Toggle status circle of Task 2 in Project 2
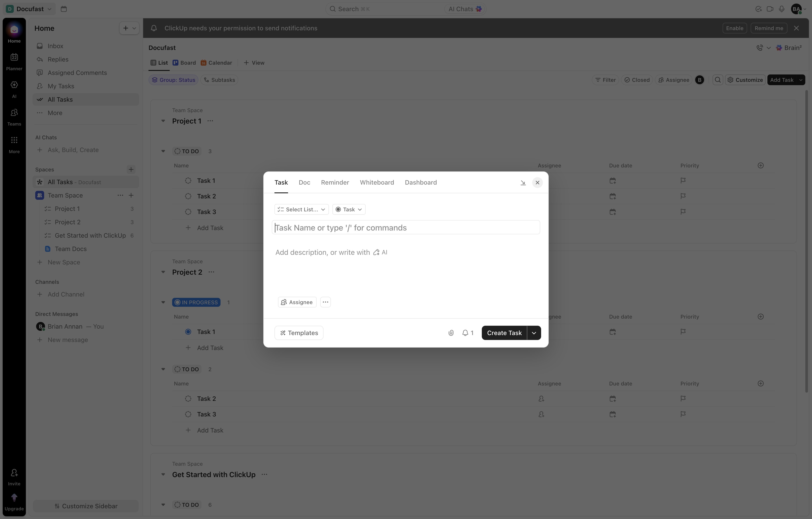Image resolution: width=812 pixels, height=519 pixels. coord(188,399)
